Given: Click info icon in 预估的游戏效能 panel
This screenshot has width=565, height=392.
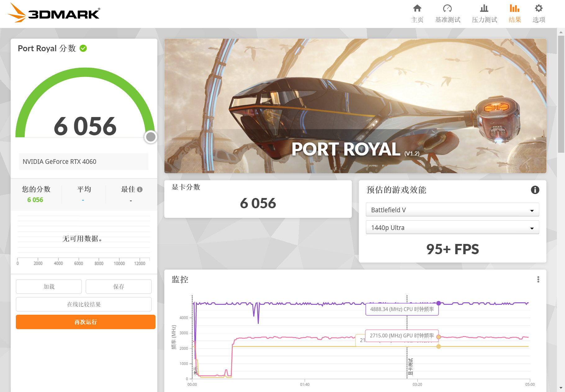Looking at the screenshot, I should click(535, 190).
